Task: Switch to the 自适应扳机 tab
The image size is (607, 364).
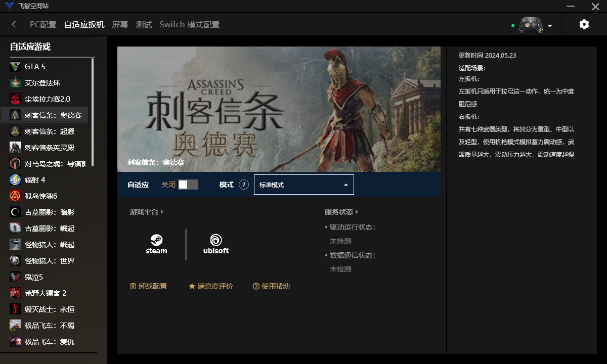Action: [x=84, y=24]
